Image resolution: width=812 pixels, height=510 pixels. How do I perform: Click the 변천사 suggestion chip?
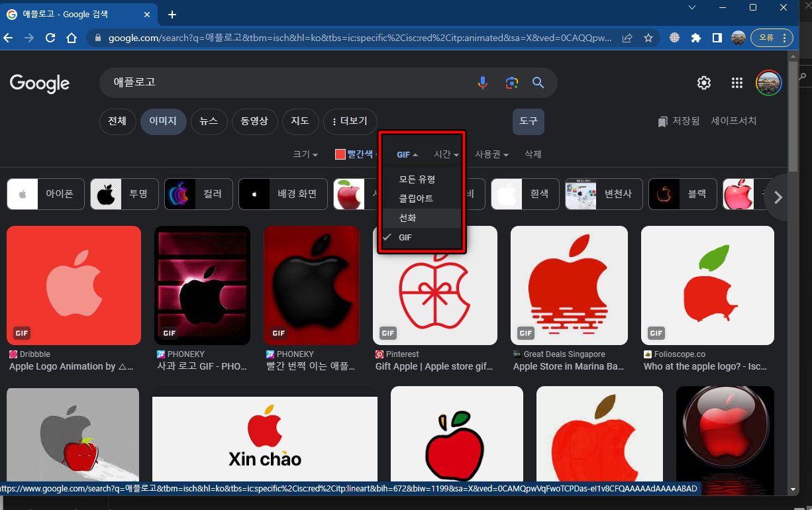pos(604,194)
